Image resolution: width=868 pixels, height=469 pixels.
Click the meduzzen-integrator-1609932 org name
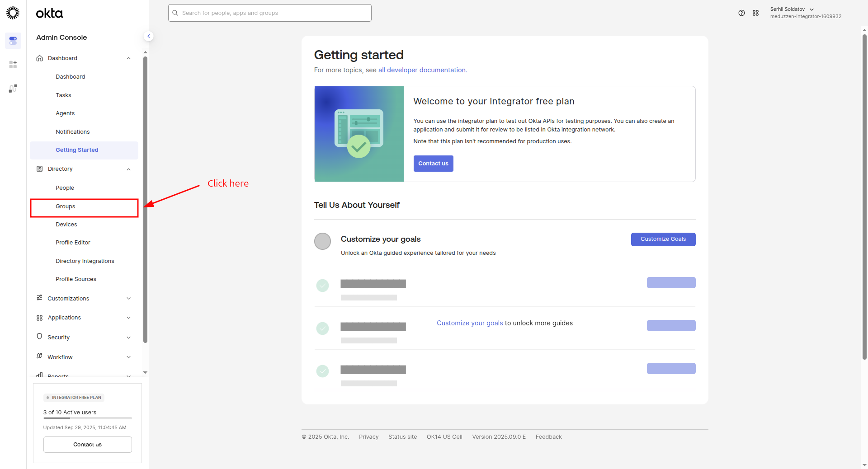806,17
